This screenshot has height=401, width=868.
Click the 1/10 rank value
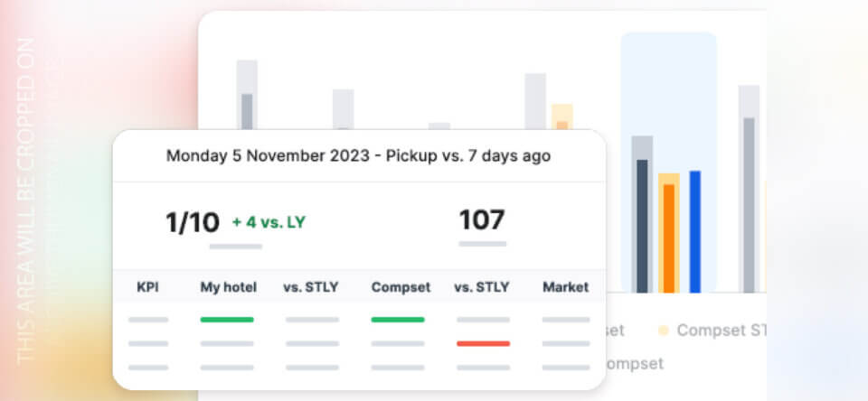coord(193,222)
